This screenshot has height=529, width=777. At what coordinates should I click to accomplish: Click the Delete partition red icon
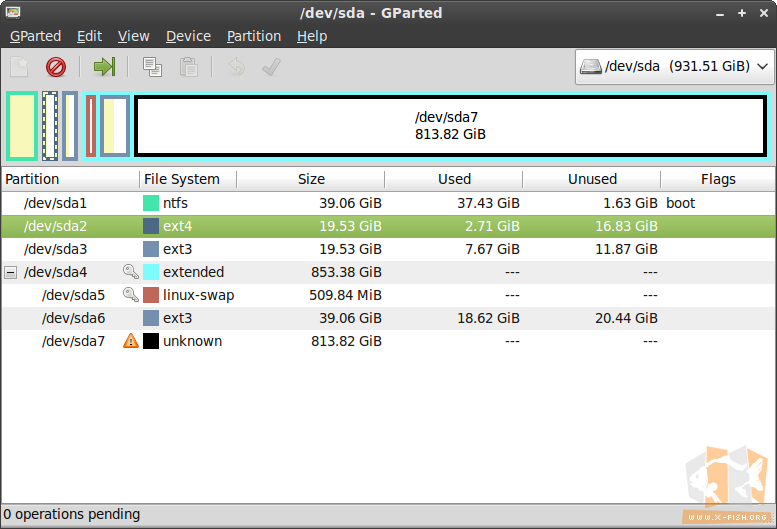click(x=56, y=67)
